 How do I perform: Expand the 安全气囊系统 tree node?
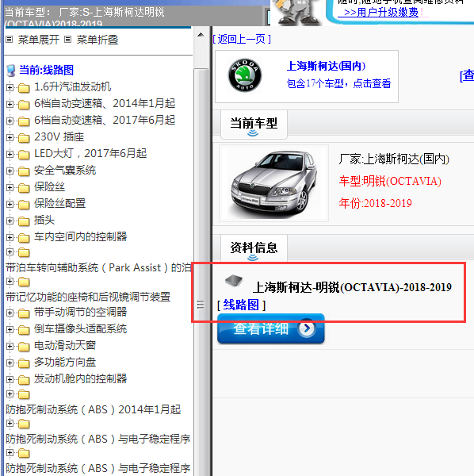[x=10, y=171]
